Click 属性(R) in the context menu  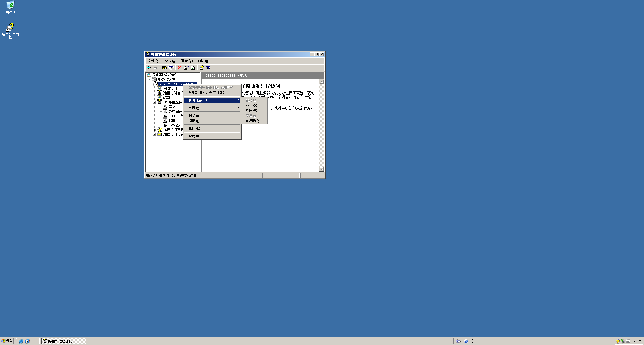[194, 129]
